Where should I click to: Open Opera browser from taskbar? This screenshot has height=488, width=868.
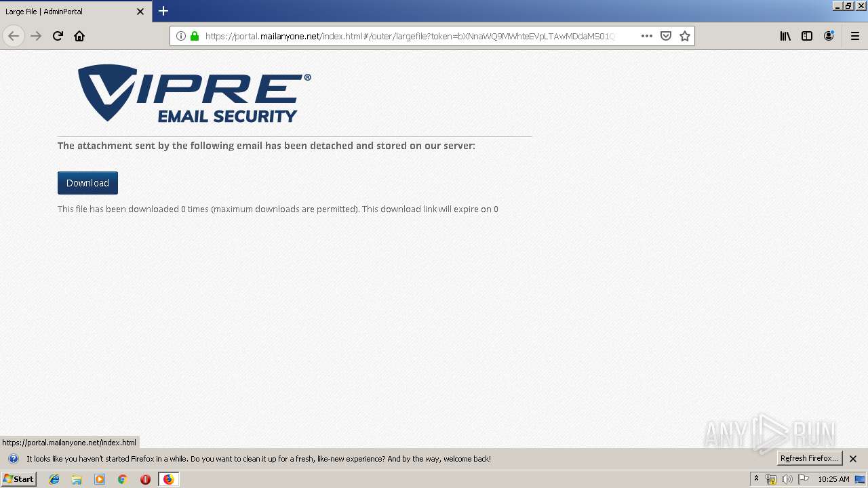(x=145, y=479)
